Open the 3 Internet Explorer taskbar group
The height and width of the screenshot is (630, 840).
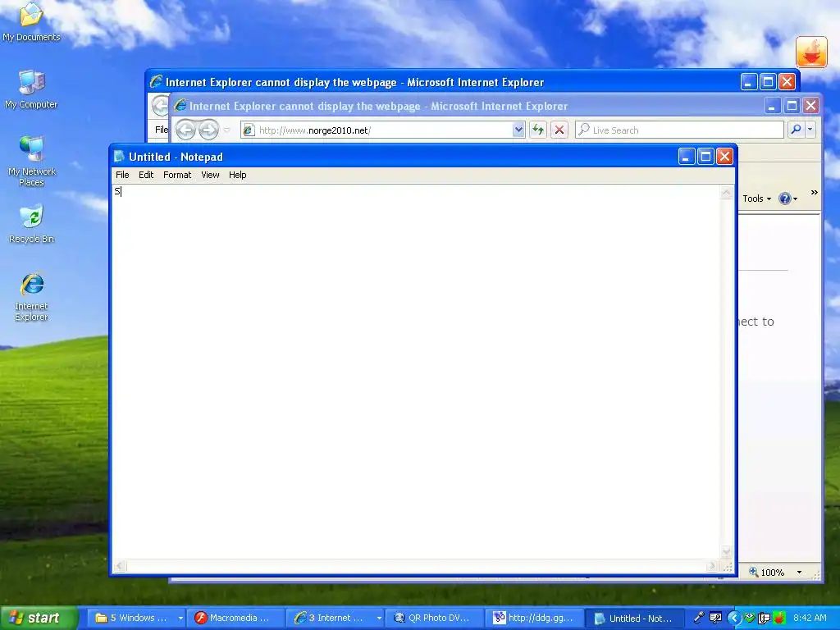pos(336,618)
